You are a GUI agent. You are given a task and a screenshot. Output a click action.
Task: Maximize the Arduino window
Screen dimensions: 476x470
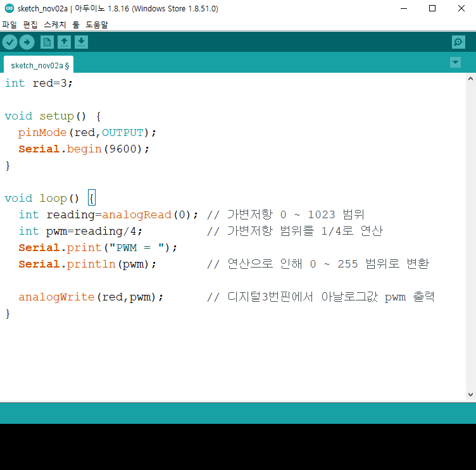click(432, 8)
